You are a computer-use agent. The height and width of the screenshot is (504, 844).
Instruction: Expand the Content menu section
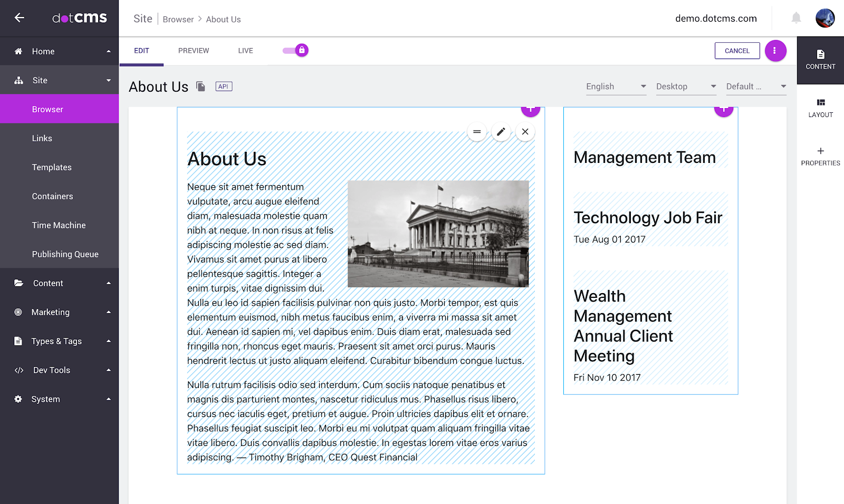click(x=109, y=283)
